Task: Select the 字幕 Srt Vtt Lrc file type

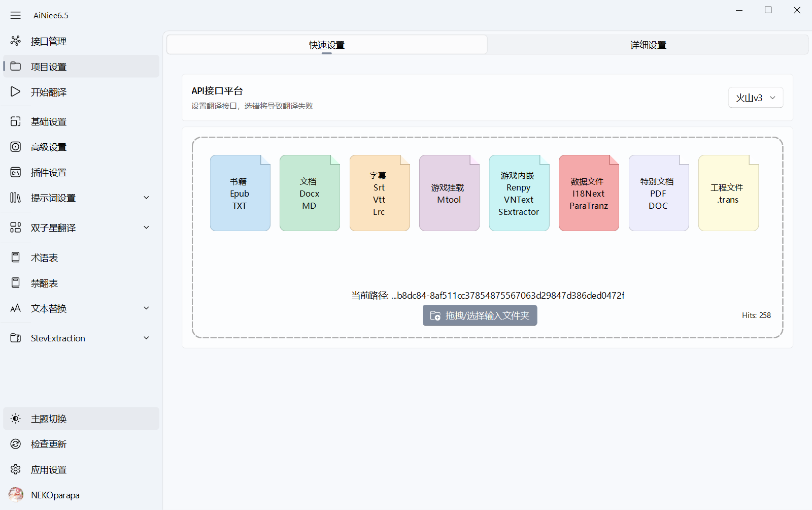Action: pos(380,193)
